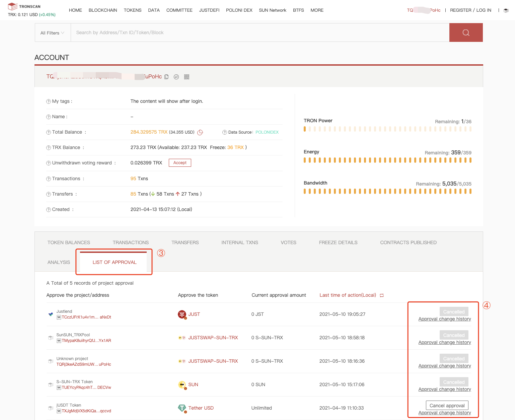
Task: Open help for My tags
Action: [49, 101]
